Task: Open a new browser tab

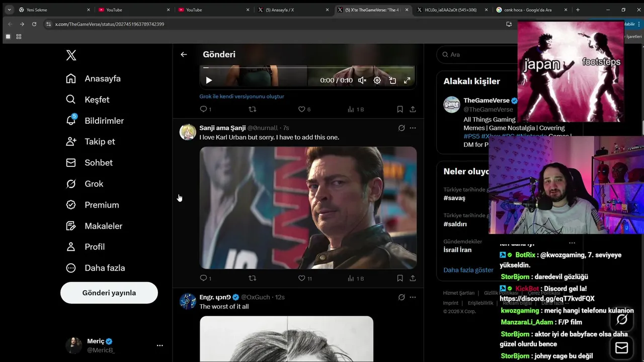Action: click(x=578, y=10)
